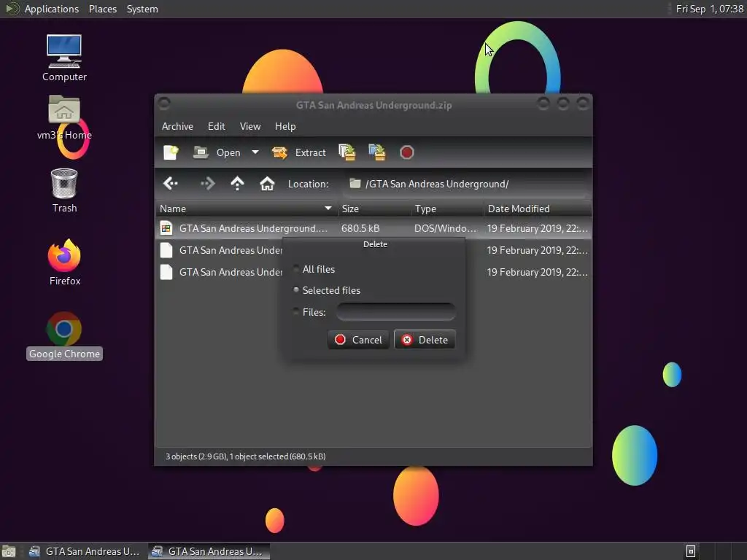The image size is (747, 560).
Task: Click the DOS/Windo... type cell
Action: click(445, 228)
